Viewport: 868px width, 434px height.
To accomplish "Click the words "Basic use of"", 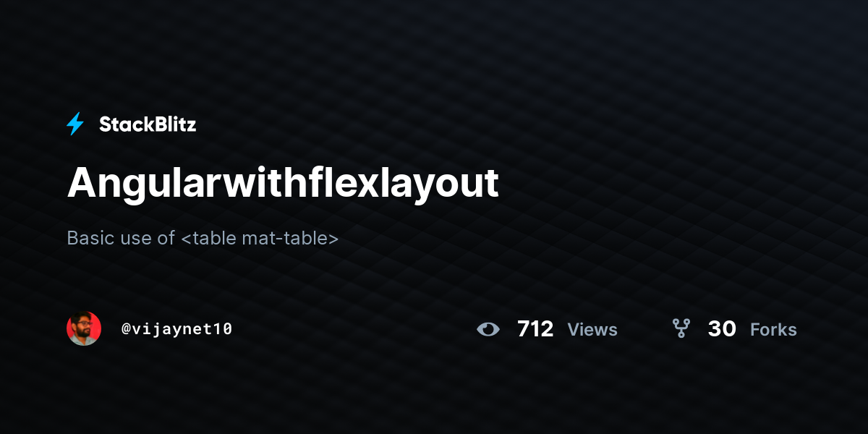I will [x=121, y=238].
